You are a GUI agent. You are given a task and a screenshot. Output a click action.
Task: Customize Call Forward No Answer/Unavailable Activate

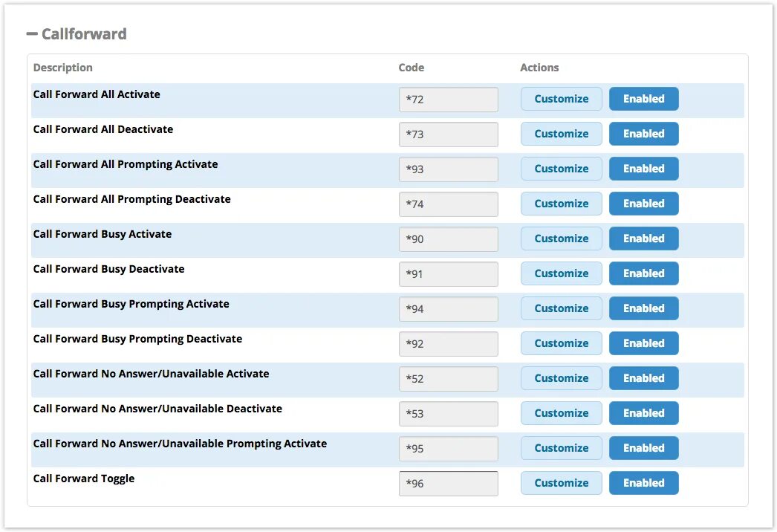(561, 378)
